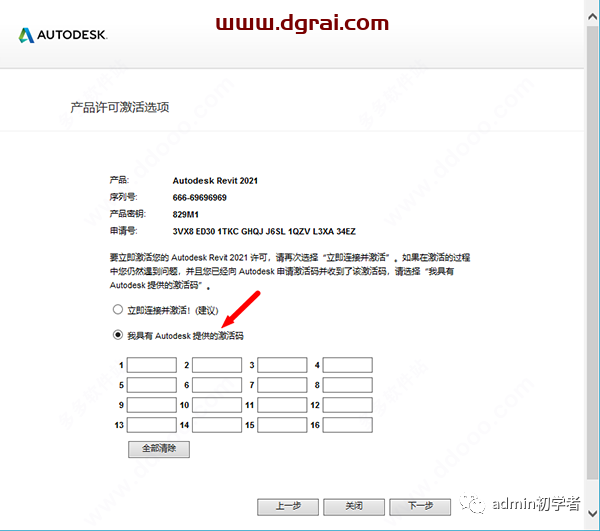Viewport: 600px width, 531px height.
Task: Click the product key 829M1
Action: [x=186, y=215]
